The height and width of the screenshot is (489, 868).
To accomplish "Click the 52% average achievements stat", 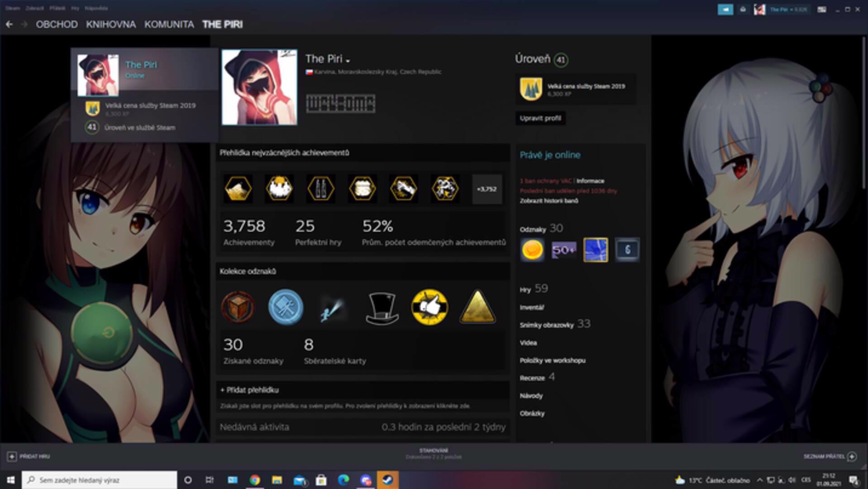I will [434, 233].
